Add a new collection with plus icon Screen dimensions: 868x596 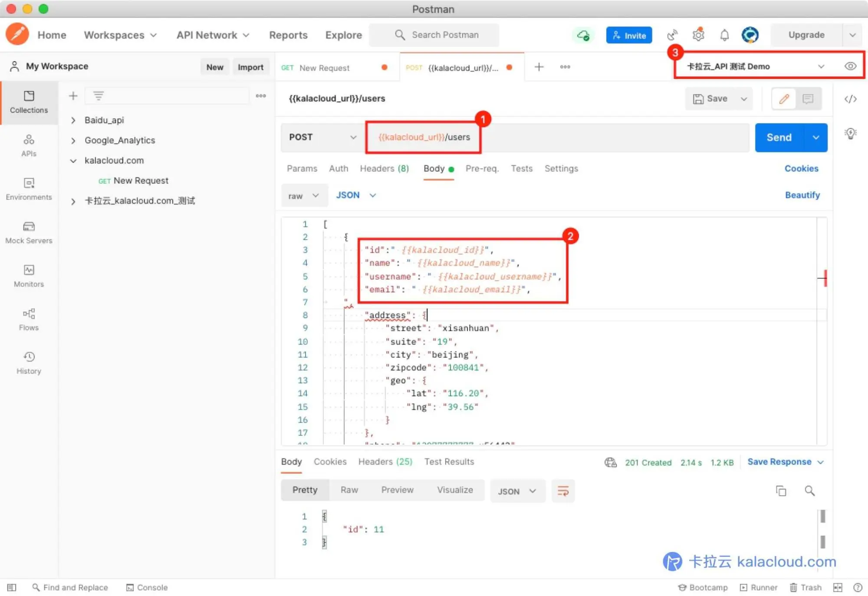click(73, 96)
